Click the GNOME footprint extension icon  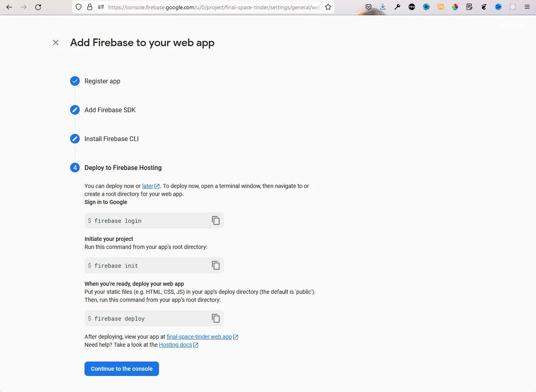484,7
